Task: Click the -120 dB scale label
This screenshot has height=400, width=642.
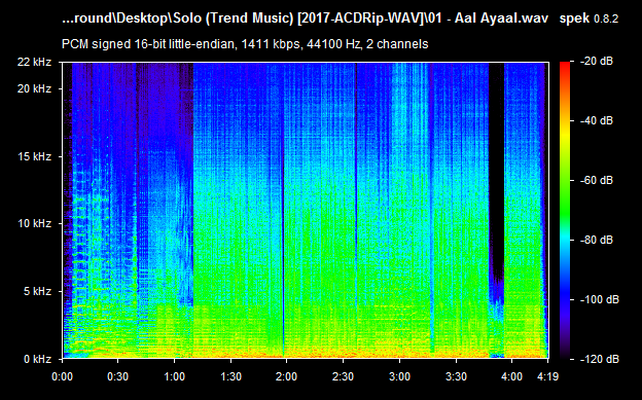Action: point(599,359)
